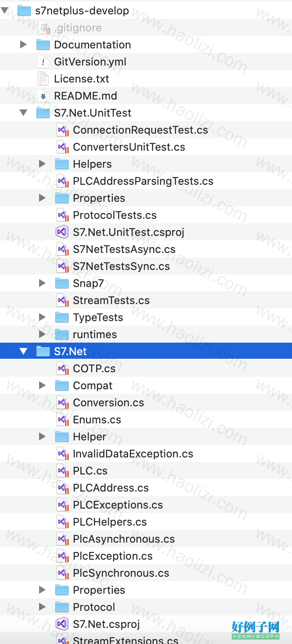This screenshot has height=644, width=292.
Task: Expand the TypeTests folder
Action: point(42,318)
